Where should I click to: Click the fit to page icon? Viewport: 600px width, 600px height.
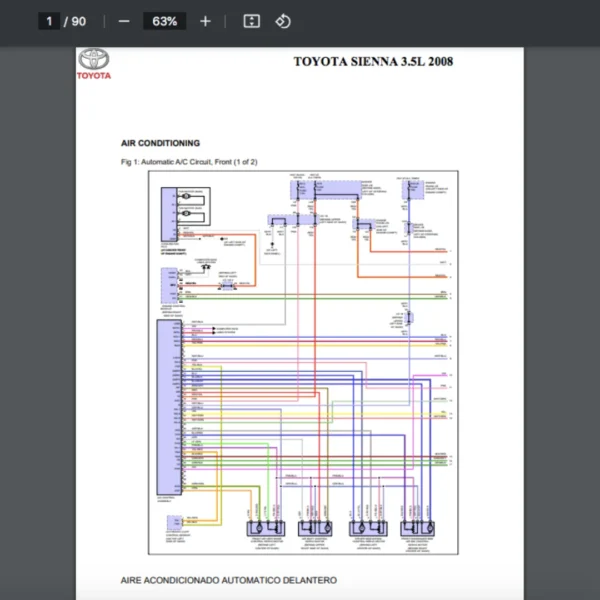click(x=251, y=21)
